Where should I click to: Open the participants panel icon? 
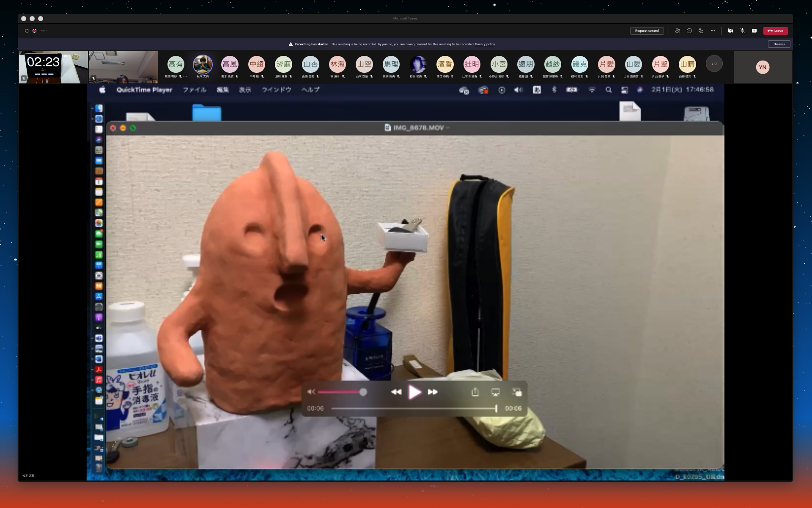click(x=678, y=31)
